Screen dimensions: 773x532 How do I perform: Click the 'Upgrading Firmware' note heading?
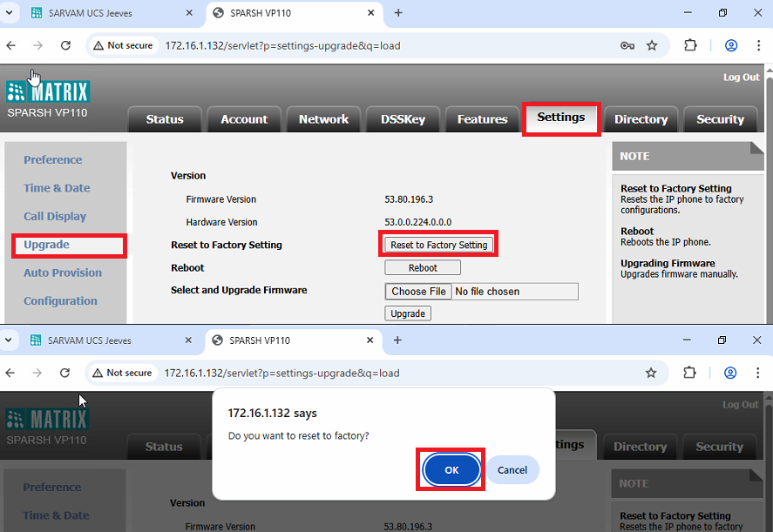pos(668,263)
